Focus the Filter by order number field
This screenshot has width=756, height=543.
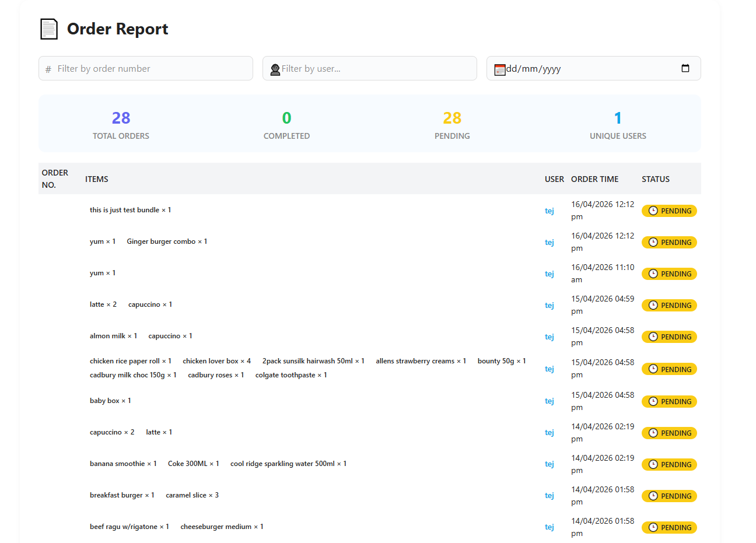click(x=146, y=68)
